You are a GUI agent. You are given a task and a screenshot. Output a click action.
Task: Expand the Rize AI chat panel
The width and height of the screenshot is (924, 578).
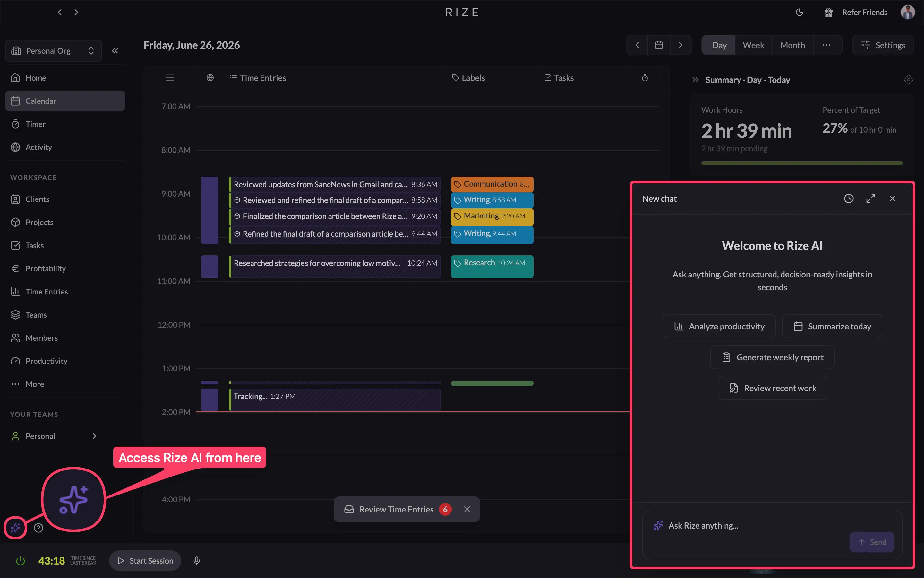(870, 198)
